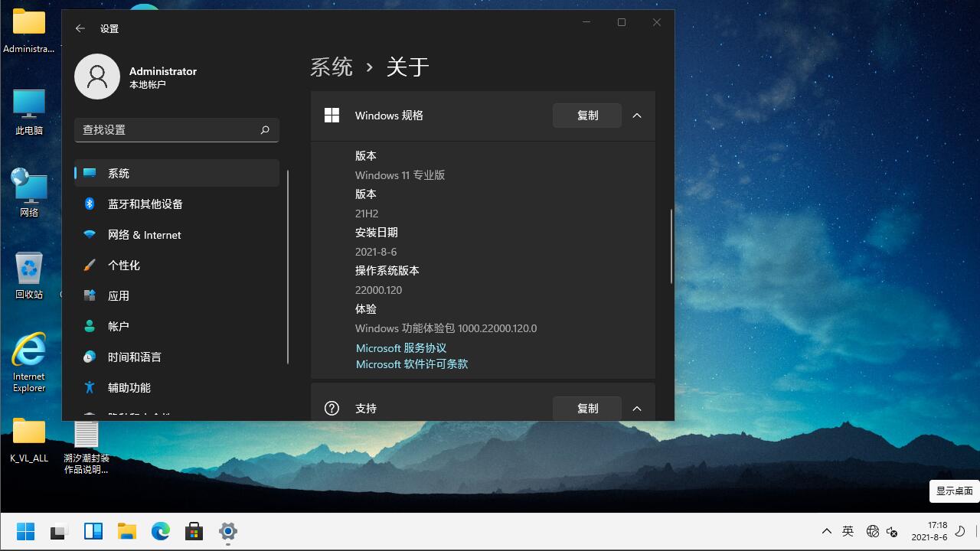Click the apps icon beside 应用
This screenshot has width=980, height=551.
90,295
